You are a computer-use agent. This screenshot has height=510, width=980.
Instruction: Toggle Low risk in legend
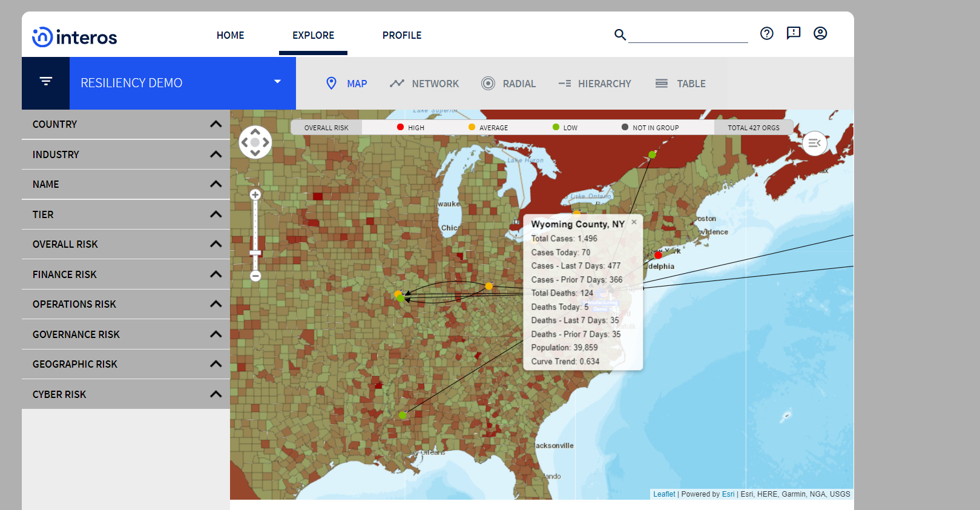(565, 128)
